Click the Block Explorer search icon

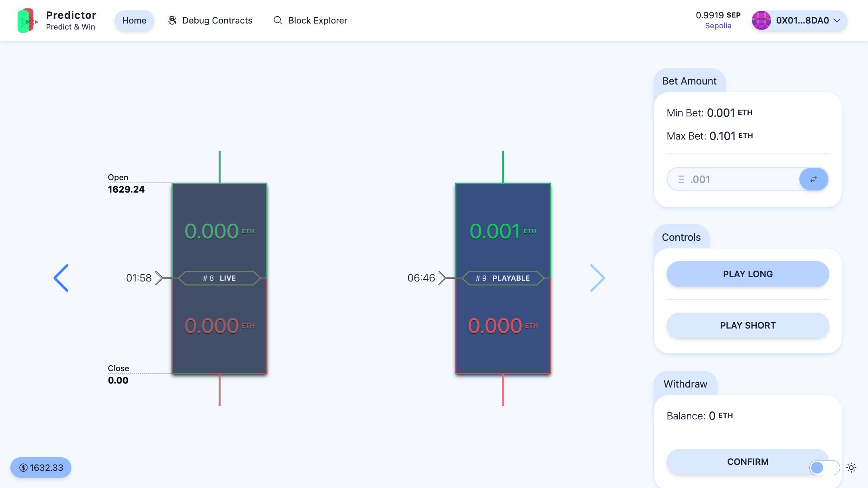click(278, 20)
